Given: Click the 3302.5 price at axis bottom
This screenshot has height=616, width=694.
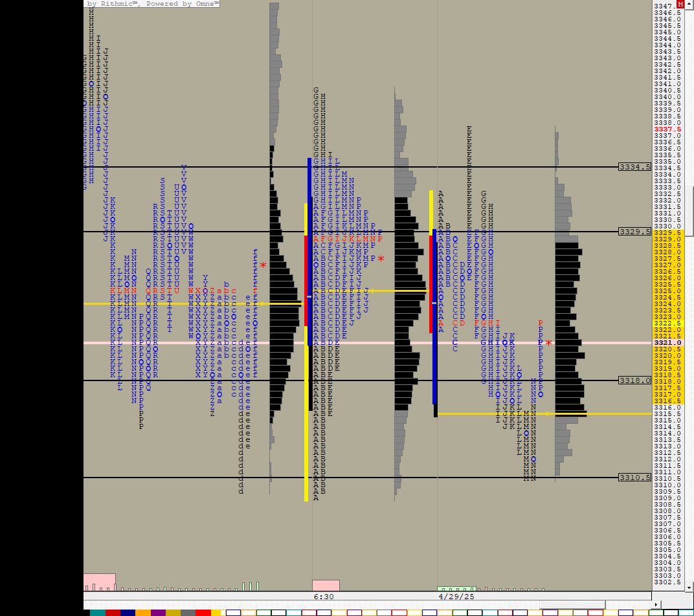Looking at the screenshot, I should [x=667, y=582].
